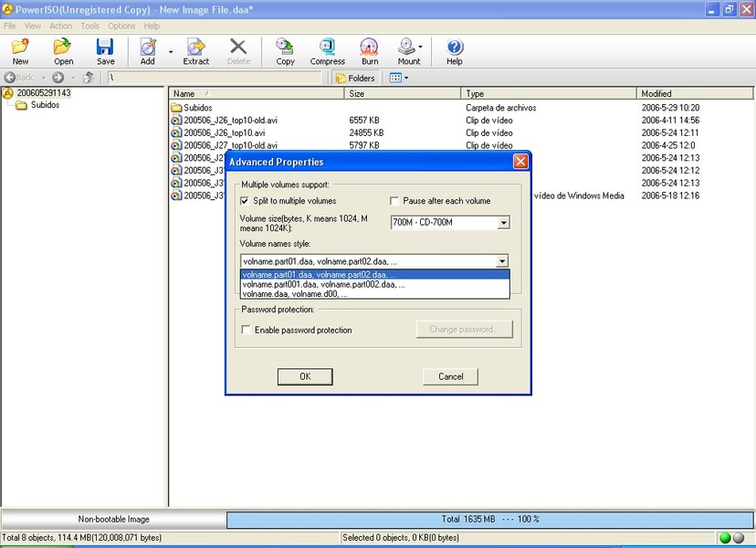Viewport: 756px width, 548px height.
Task: Click the Save toolbar icon
Action: [105, 51]
